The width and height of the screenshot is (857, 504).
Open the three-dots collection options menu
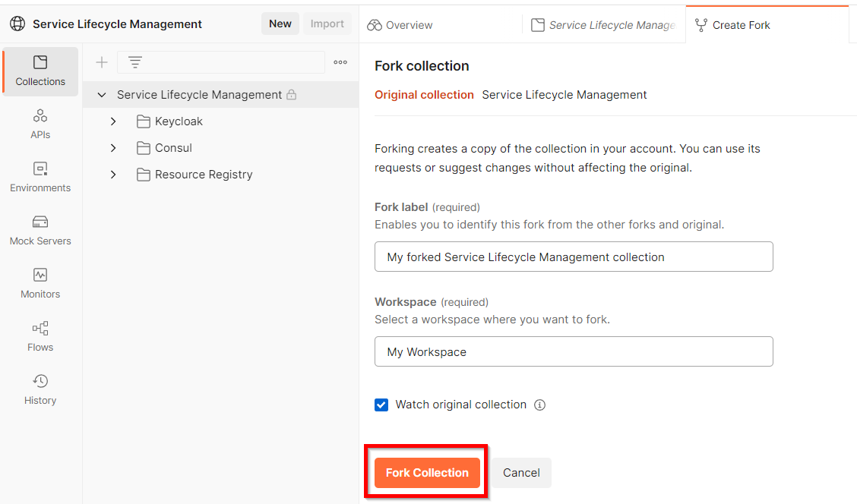click(340, 62)
